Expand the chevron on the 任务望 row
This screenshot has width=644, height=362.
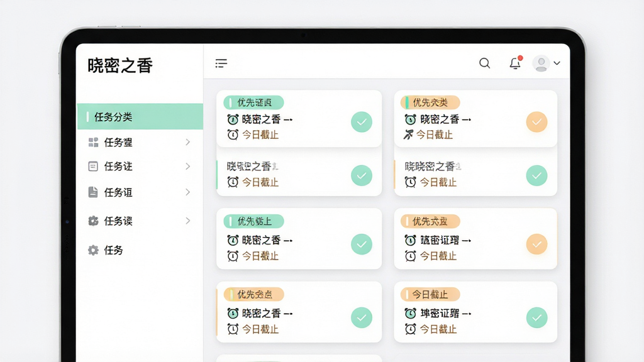coord(187,143)
